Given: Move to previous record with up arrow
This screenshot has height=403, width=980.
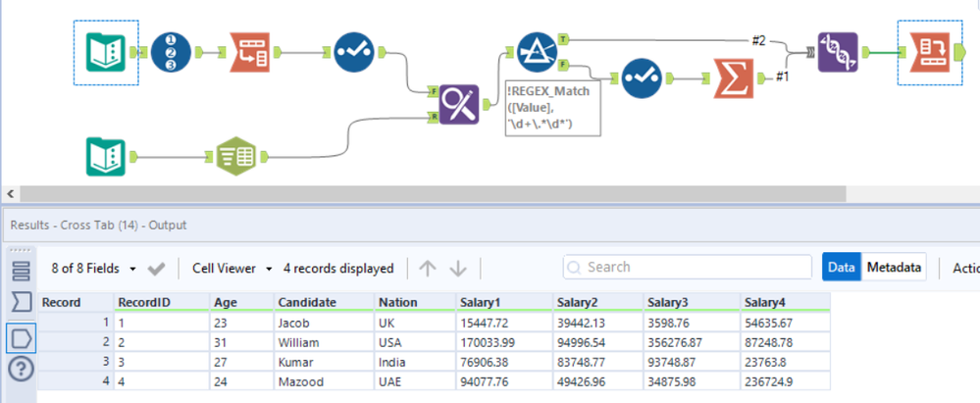Looking at the screenshot, I should pyautogui.click(x=428, y=269).
